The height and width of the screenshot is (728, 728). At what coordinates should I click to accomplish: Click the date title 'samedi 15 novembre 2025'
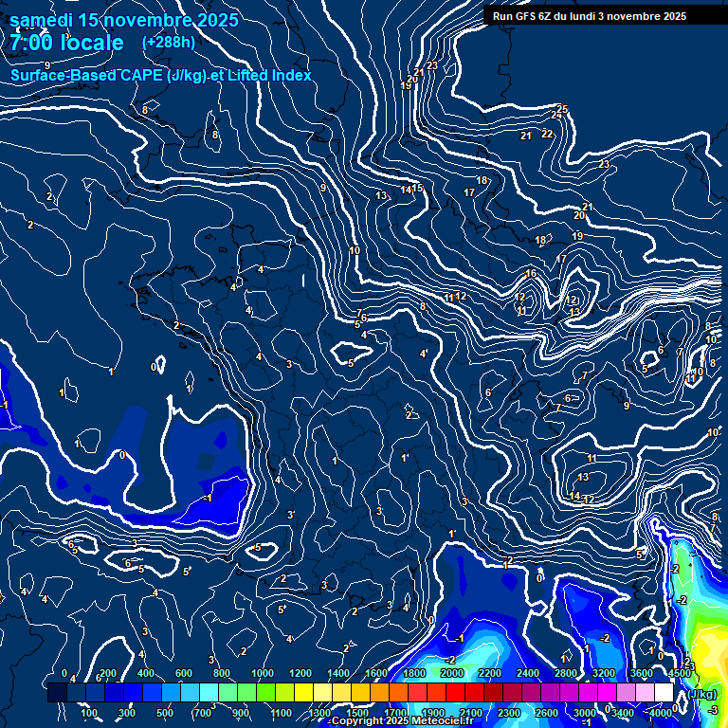tap(124, 20)
